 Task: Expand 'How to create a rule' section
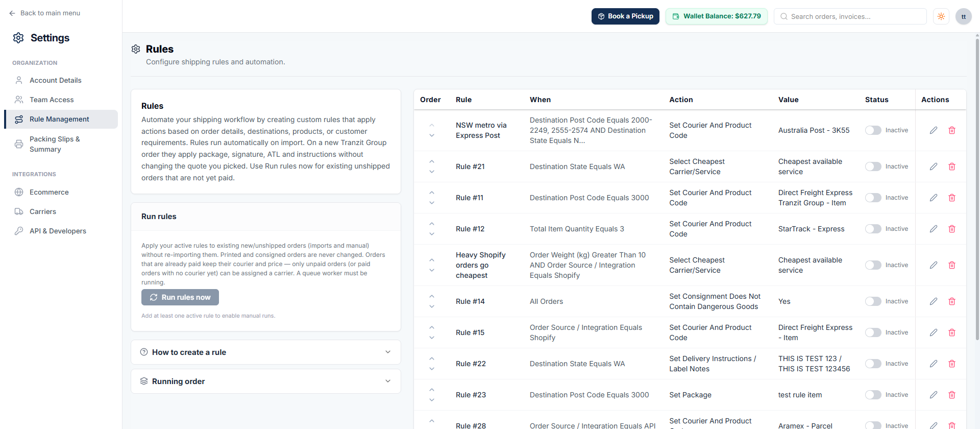tap(266, 352)
